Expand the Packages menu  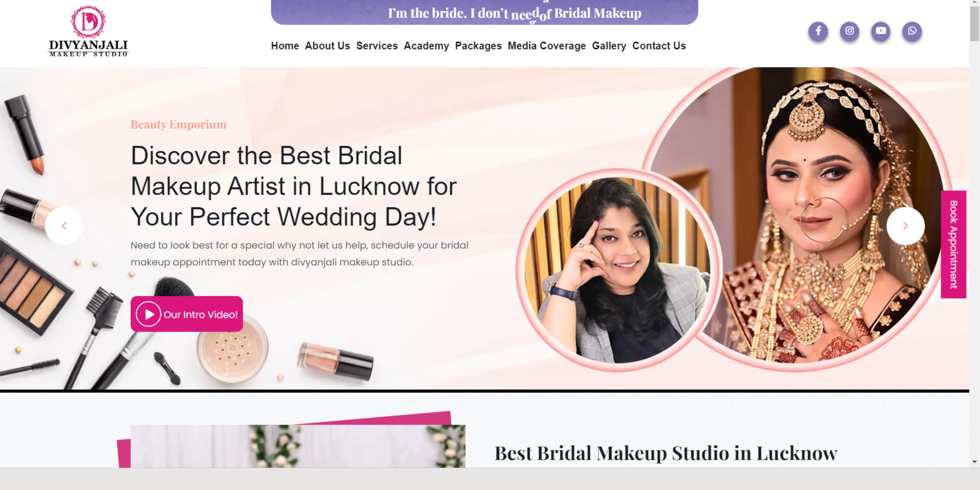(478, 46)
